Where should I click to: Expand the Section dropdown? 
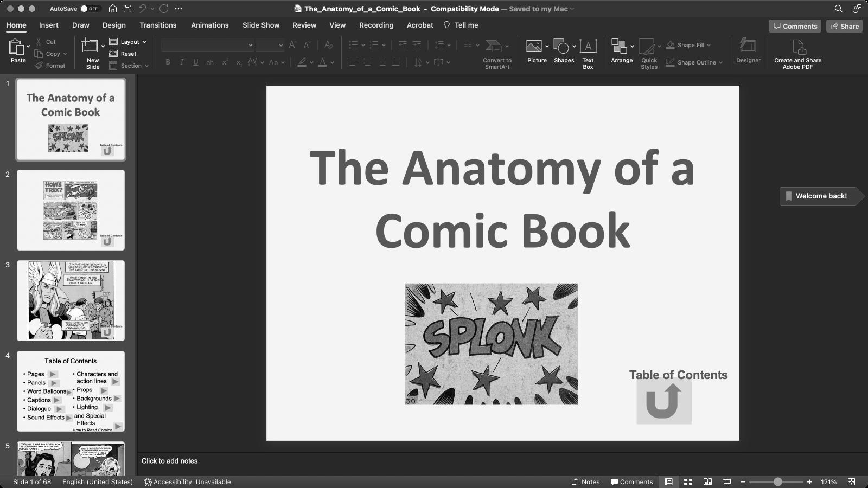(146, 66)
